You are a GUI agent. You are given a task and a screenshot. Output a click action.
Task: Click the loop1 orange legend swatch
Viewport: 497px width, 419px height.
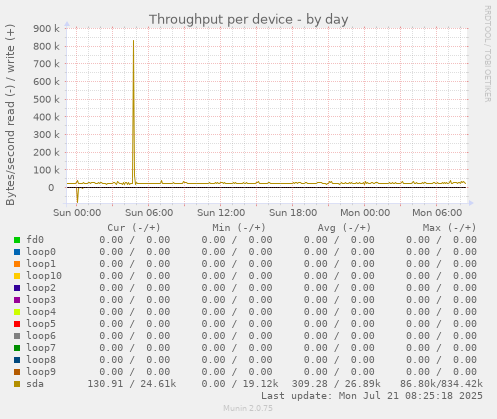tap(17, 264)
